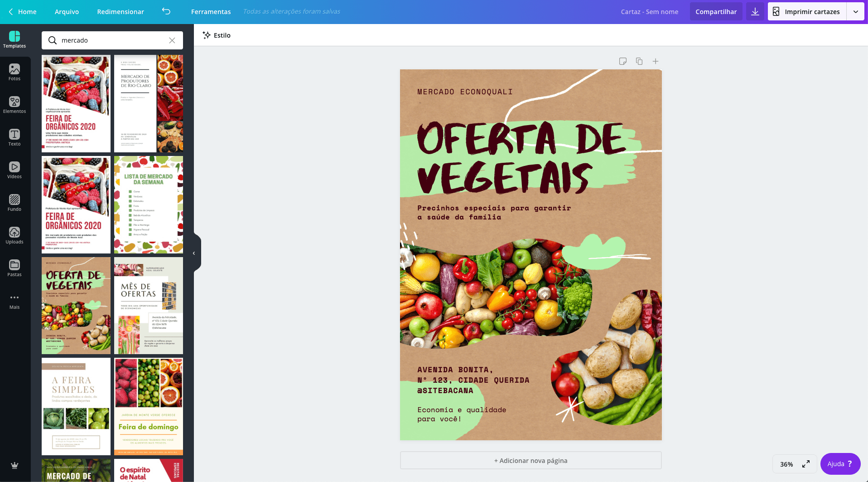This screenshot has height=482, width=868.
Task: Select the second Feira de Orgânicos 2020 template
Action: pyautogui.click(x=76, y=205)
